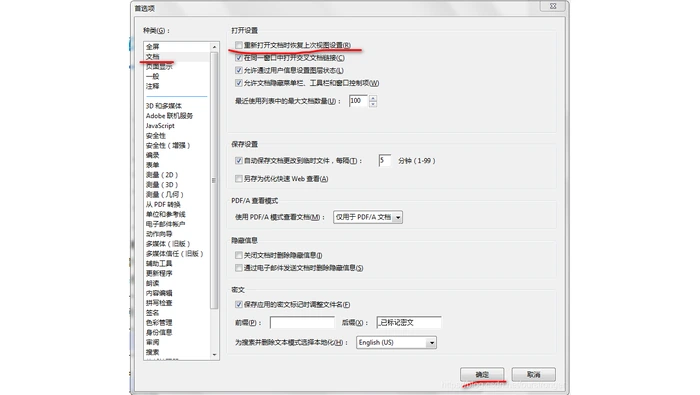Select '安全性（增强）' category

(x=168, y=146)
